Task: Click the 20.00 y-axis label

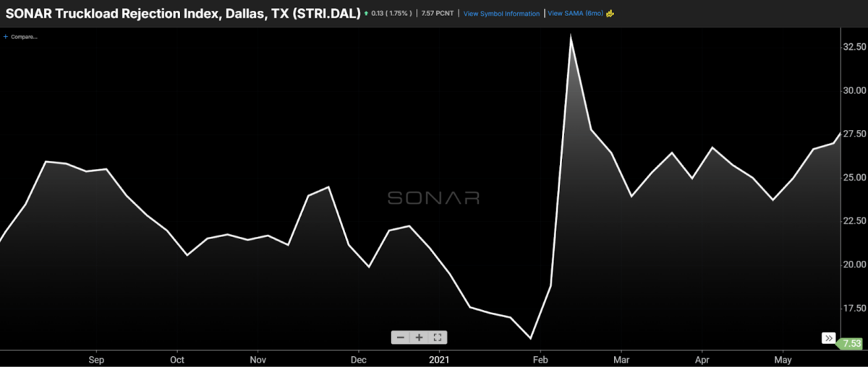Action: click(x=854, y=264)
